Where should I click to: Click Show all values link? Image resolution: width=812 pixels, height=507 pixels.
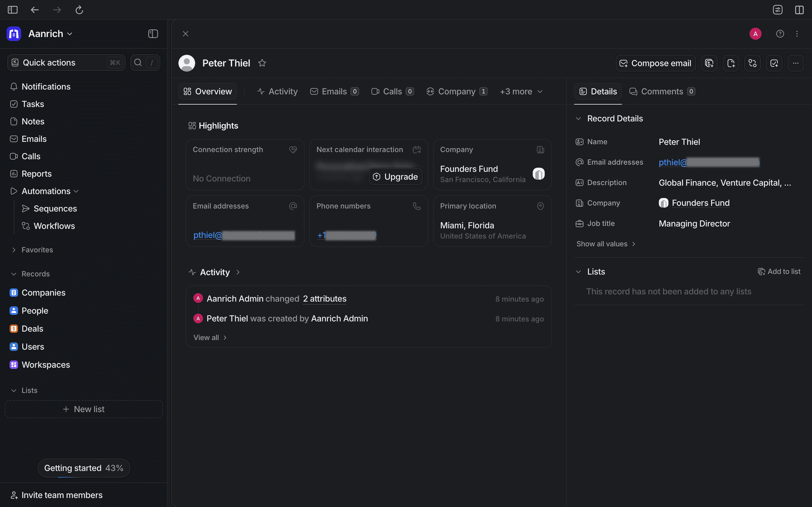[x=605, y=244]
